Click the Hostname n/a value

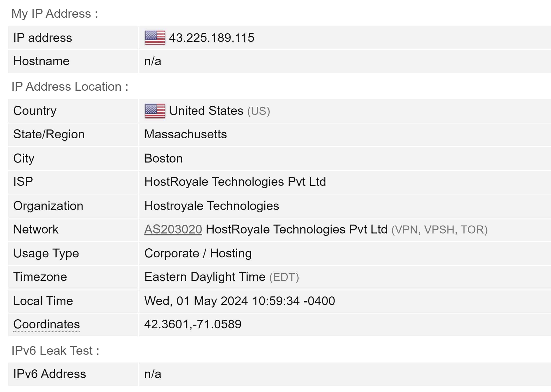[153, 61]
